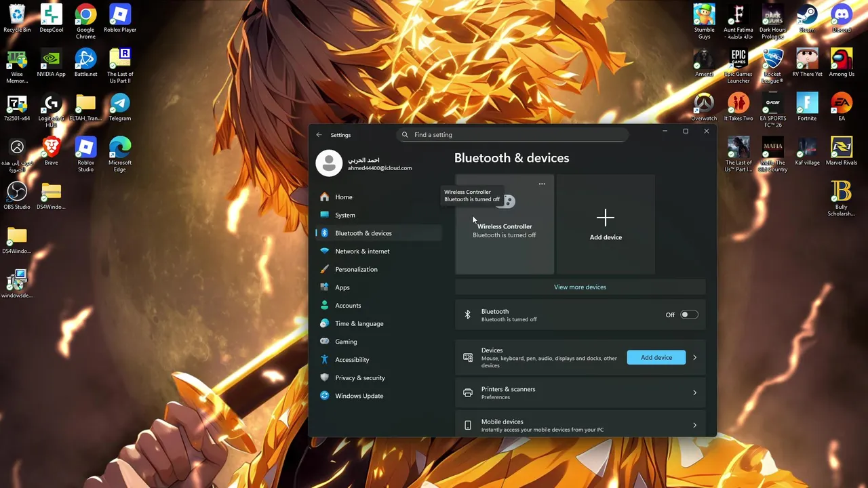
Task: Select the Roblox Player desktop icon
Action: coord(120,18)
